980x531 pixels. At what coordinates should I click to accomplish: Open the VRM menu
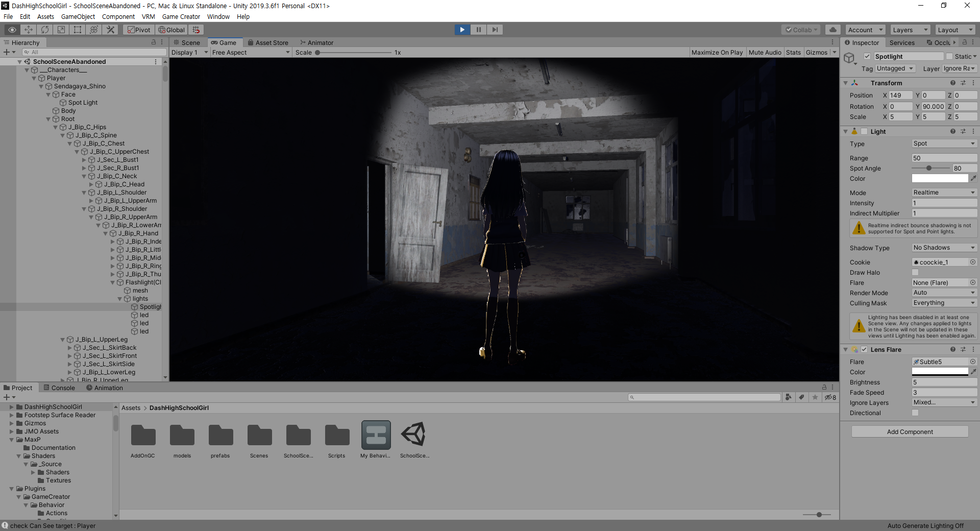(x=148, y=16)
